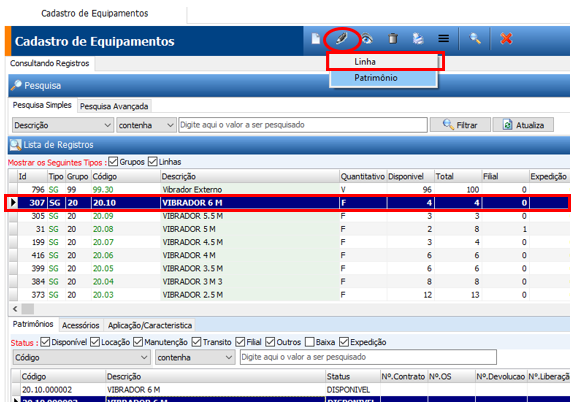Screen dimensions: 577x402
Task: Select Linha from the edit dropdown menu
Action: click(x=384, y=61)
